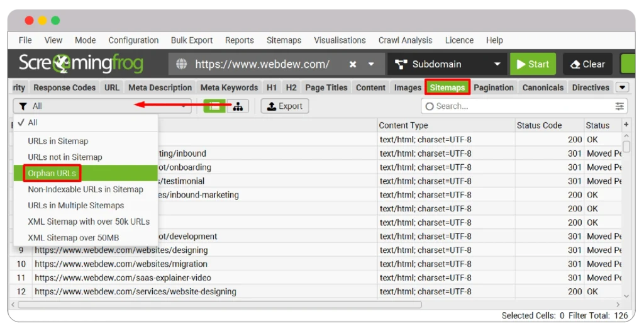This screenshot has height=331, width=644.
Task: Switch to the Response Codes tab
Action: pyautogui.click(x=65, y=87)
